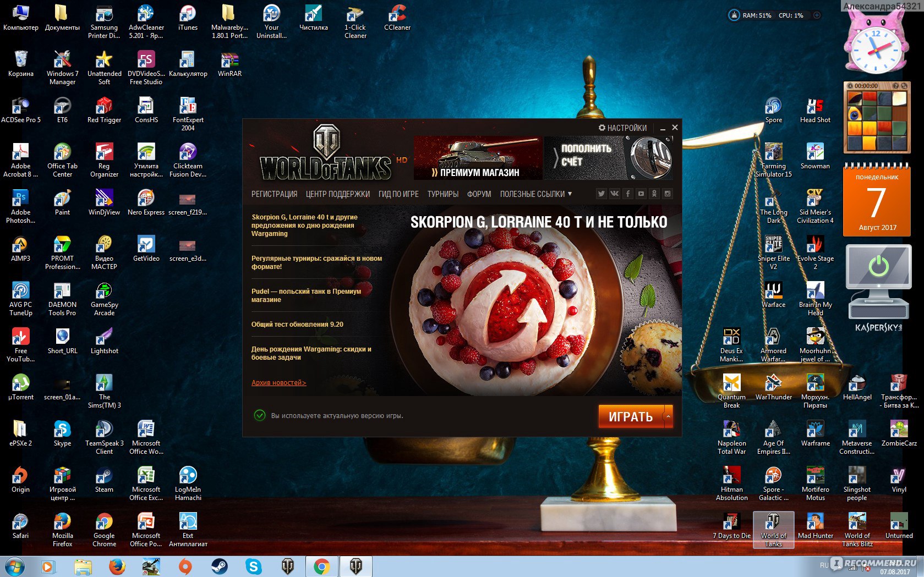Select the DAEMON Tools Pro shortcut
The image size is (924, 577).
62,299
